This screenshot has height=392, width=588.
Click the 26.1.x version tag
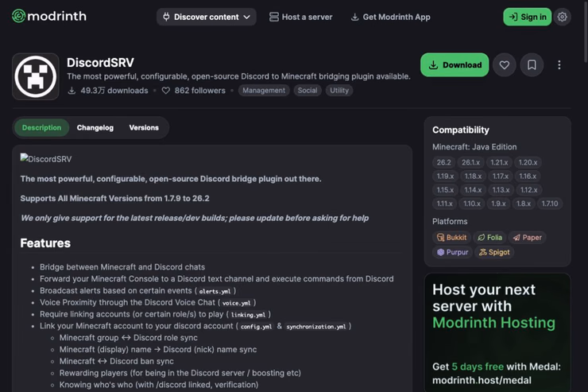click(470, 162)
